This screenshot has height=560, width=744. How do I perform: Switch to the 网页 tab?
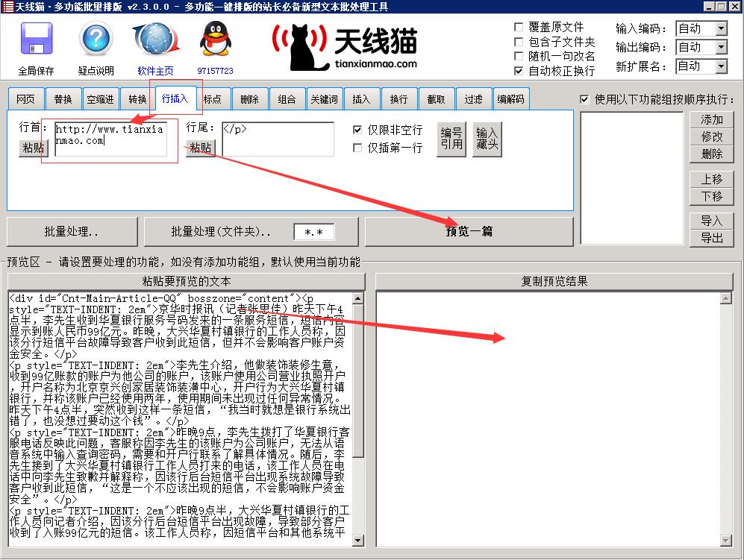(x=25, y=99)
